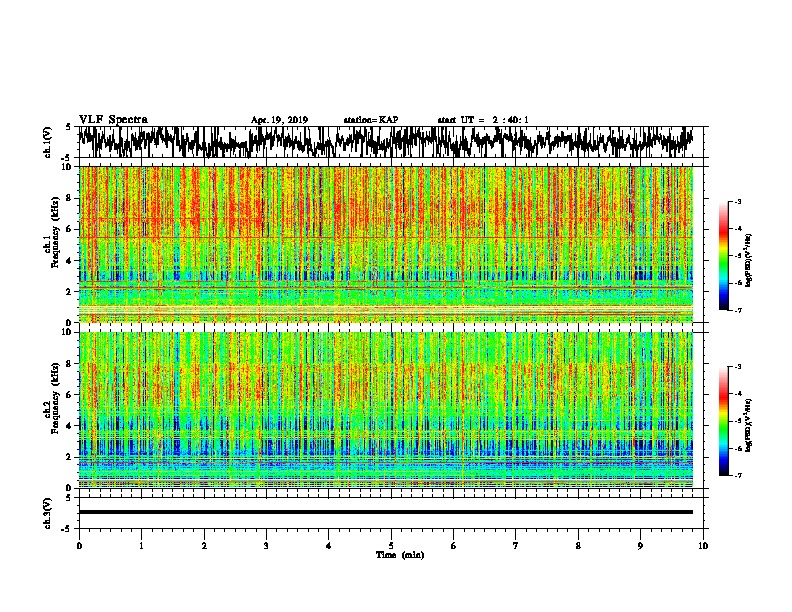Click time axis tick label "4"
792x612 pixels.
pyautogui.click(x=329, y=546)
